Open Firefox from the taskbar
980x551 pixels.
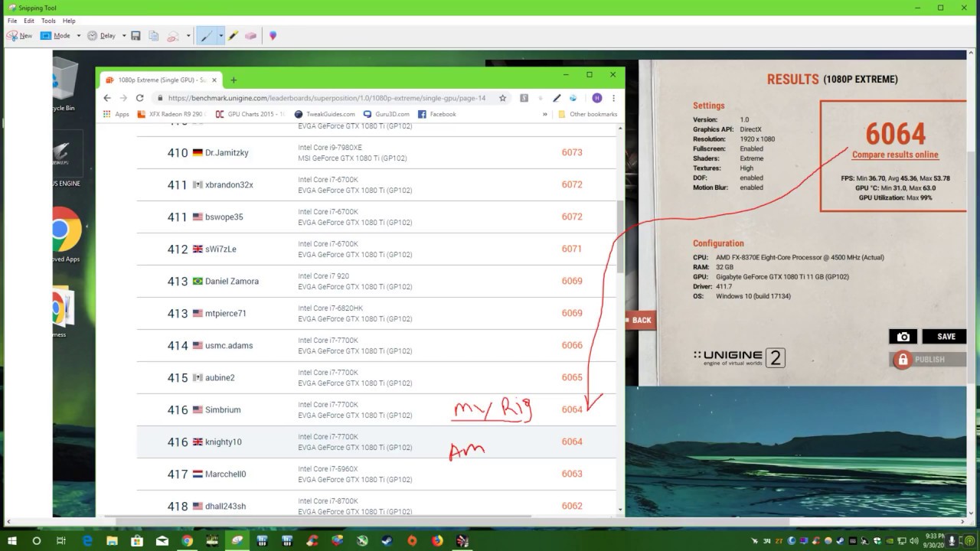pyautogui.click(x=437, y=540)
